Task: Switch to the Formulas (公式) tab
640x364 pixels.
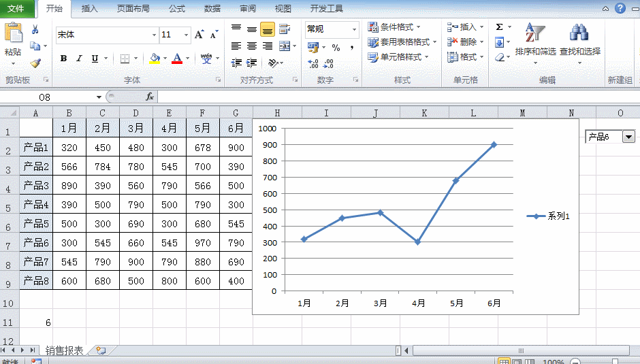Action: tap(177, 9)
